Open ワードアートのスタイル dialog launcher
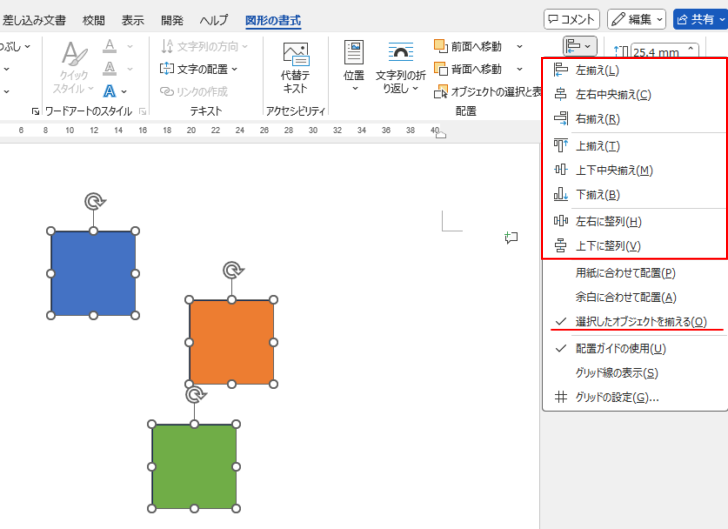Image resolution: width=728 pixels, height=529 pixels. 143,111
